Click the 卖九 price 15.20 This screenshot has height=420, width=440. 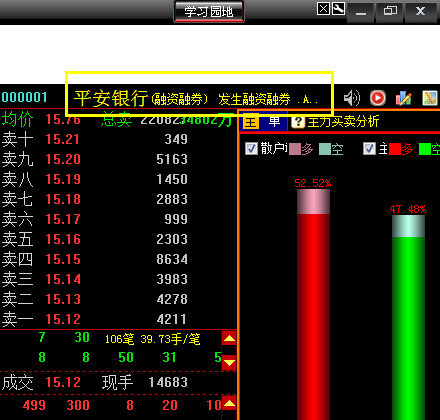point(63,159)
